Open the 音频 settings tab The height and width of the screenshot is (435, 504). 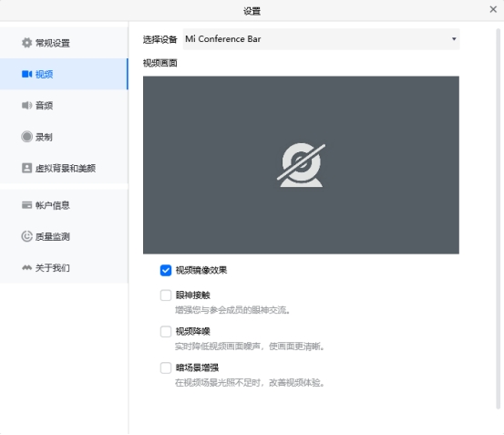(x=64, y=106)
